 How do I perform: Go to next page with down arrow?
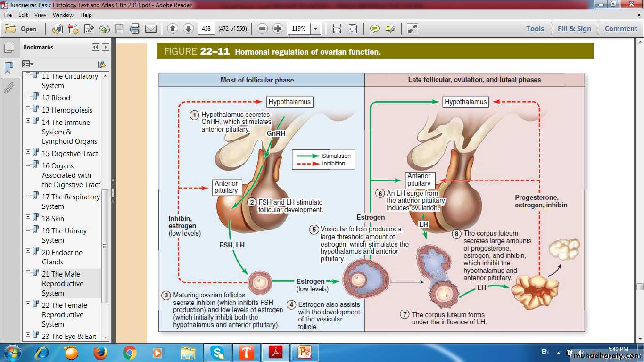188,29
